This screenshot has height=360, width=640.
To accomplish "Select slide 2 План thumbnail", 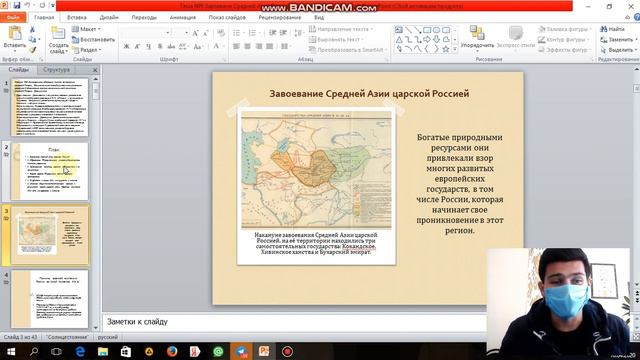I will click(x=50, y=171).
